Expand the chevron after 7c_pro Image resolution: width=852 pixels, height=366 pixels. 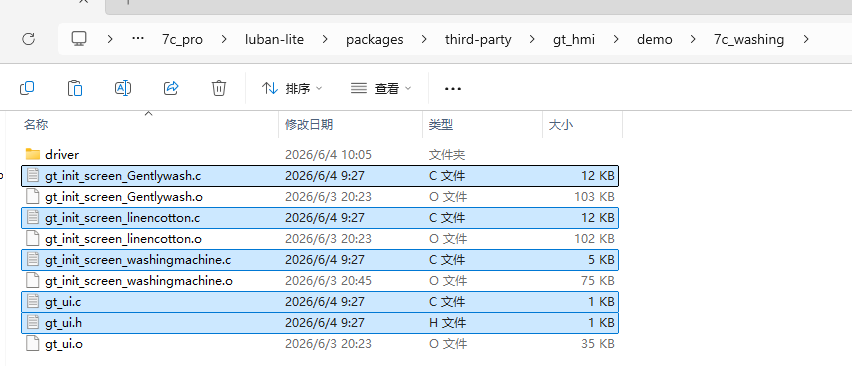pos(223,39)
